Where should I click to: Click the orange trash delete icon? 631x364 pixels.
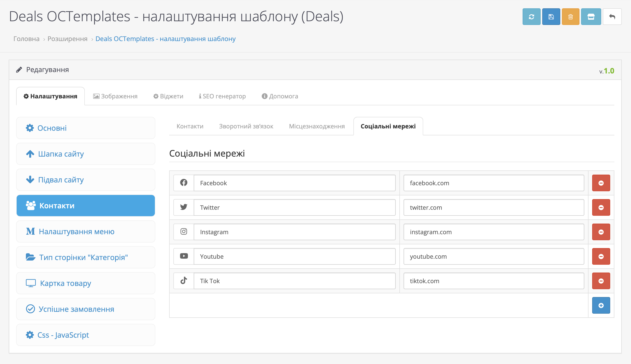tap(570, 17)
